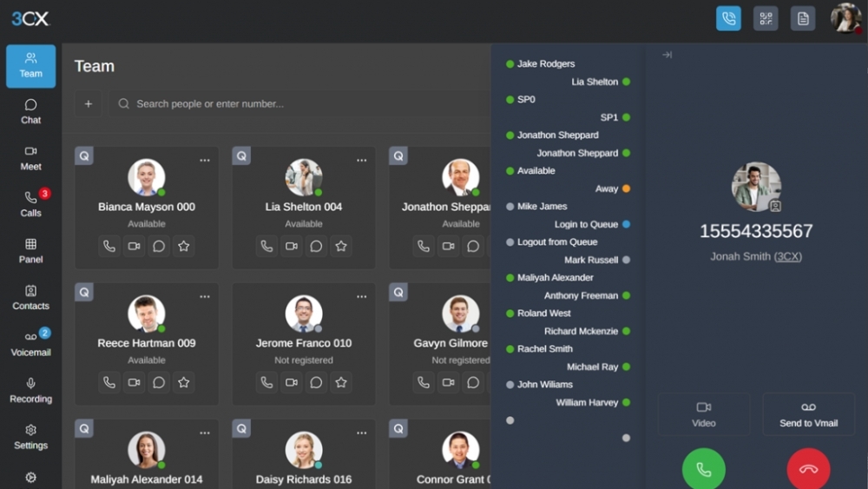Viewport: 868px width, 489px height.
Task: Set status to Away in panel list
Action: (x=613, y=188)
